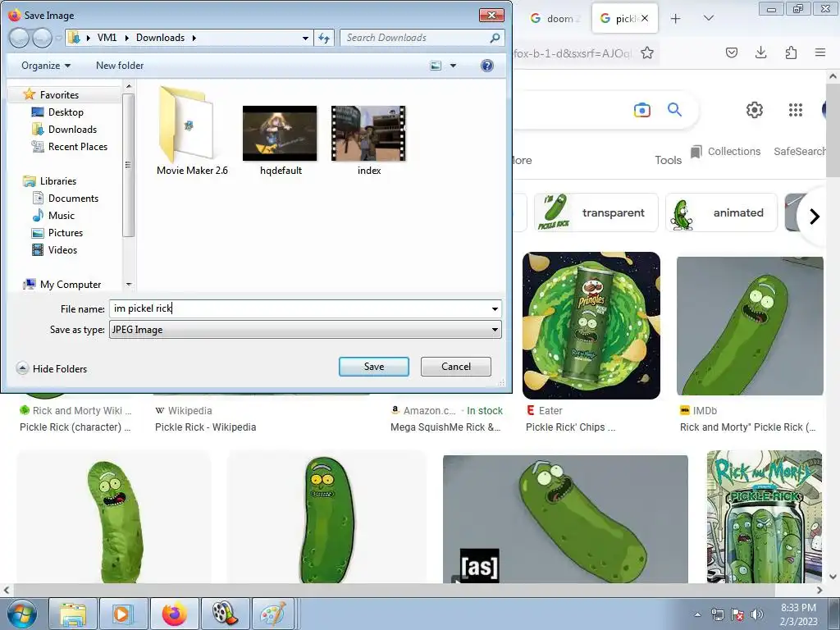Image resolution: width=840 pixels, height=630 pixels.
Task: Select the Movie Maker 2.6 folder
Action: coord(192,131)
